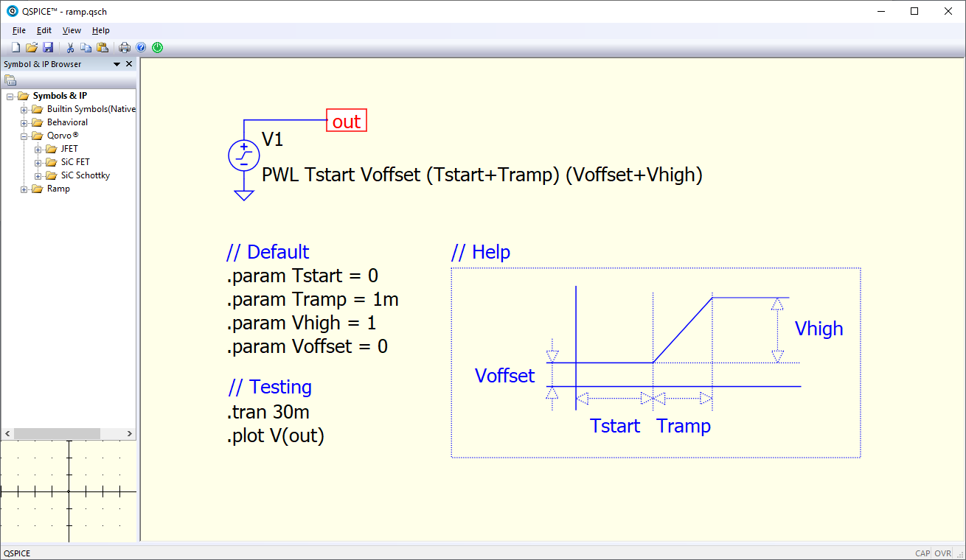Open the Help menu

[101, 30]
